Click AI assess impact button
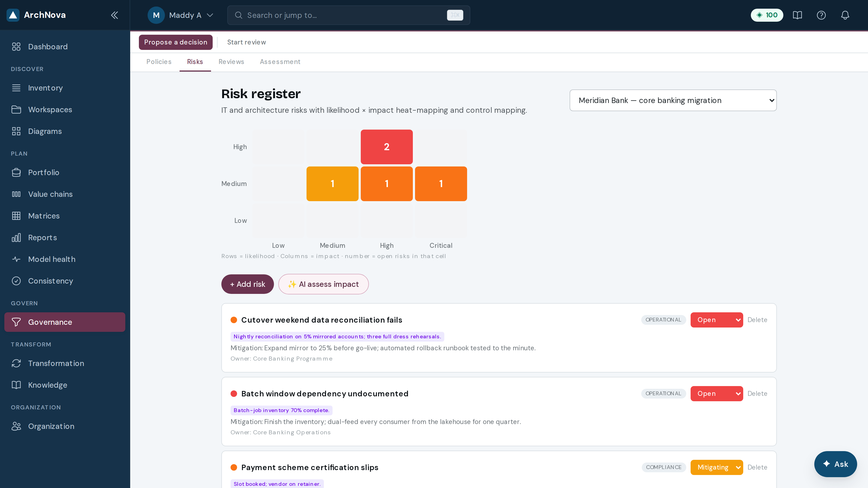This screenshot has width=868, height=488. click(x=324, y=284)
